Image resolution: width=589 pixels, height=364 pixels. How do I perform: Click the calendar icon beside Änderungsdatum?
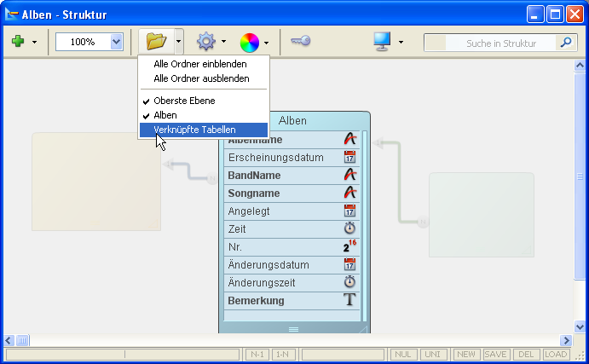(x=349, y=264)
